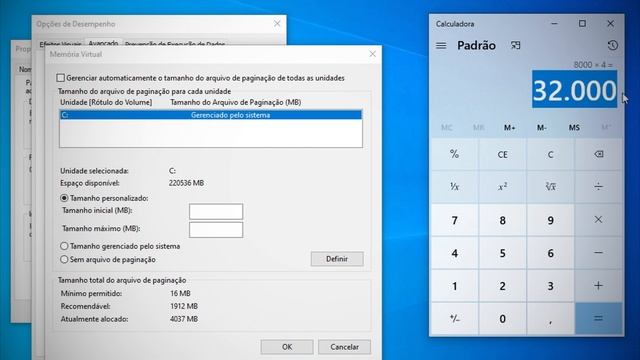Viewport: 640px width, 360px height.
Task: Confirm Memória Virtual dialog with OK
Action: coord(287,347)
